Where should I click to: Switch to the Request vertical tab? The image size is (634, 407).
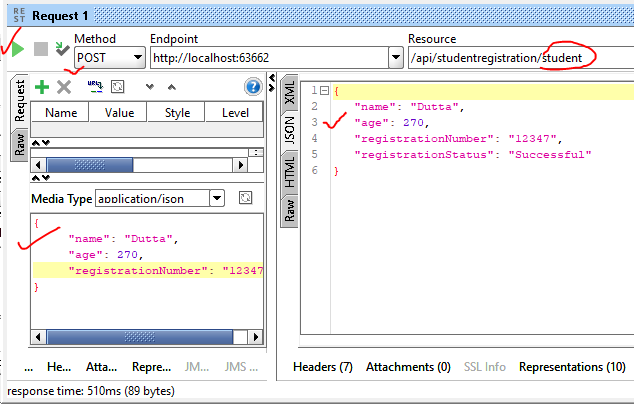[19, 101]
